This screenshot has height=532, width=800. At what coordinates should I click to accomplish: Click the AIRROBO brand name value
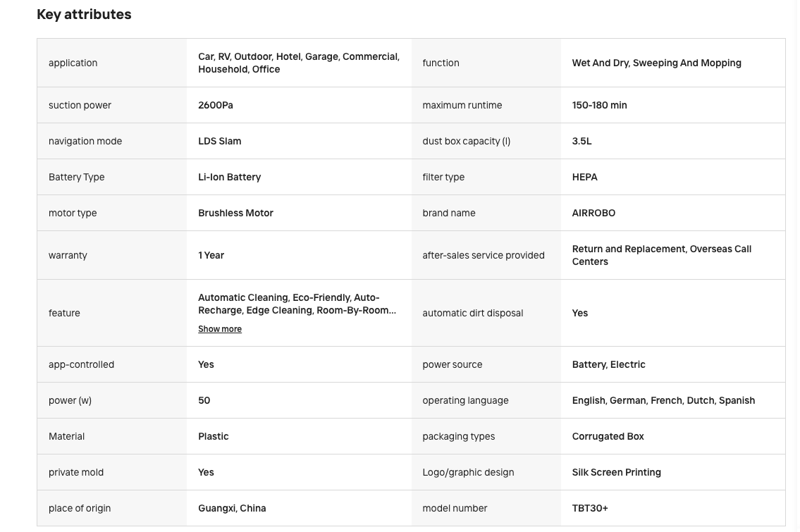tap(593, 213)
